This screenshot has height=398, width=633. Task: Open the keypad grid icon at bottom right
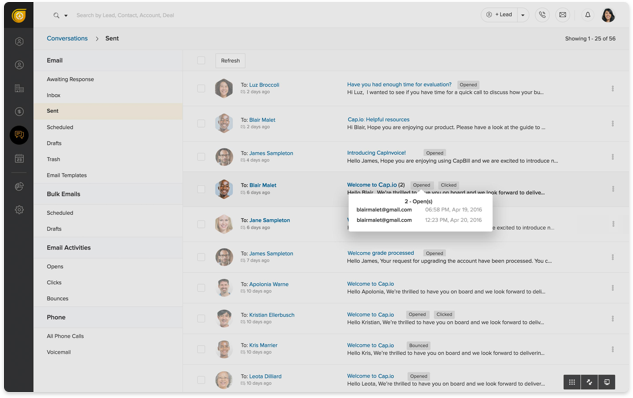572,382
